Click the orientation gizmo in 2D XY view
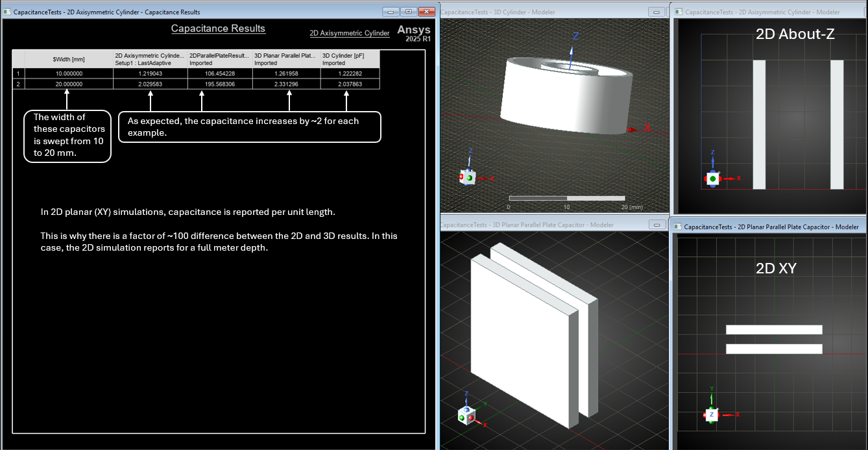The width and height of the screenshot is (868, 450). (x=712, y=414)
